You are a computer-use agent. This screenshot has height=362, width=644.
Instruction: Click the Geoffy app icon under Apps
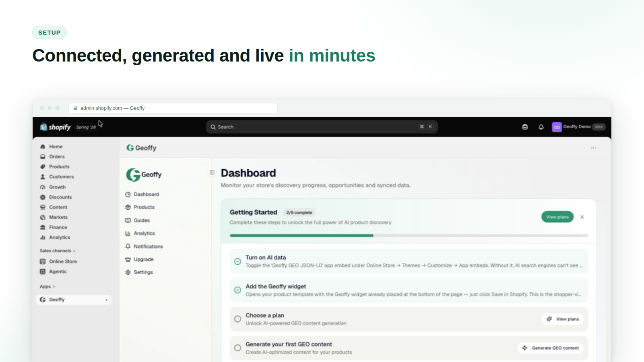(43, 300)
